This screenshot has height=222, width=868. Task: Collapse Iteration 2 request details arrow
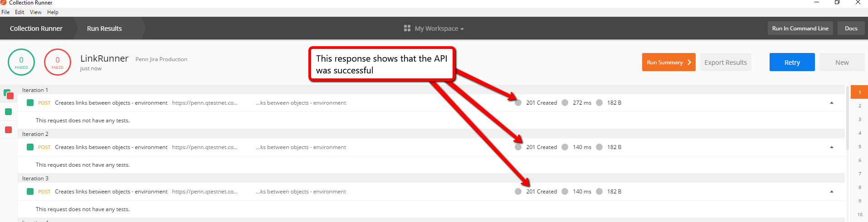pyautogui.click(x=832, y=147)
